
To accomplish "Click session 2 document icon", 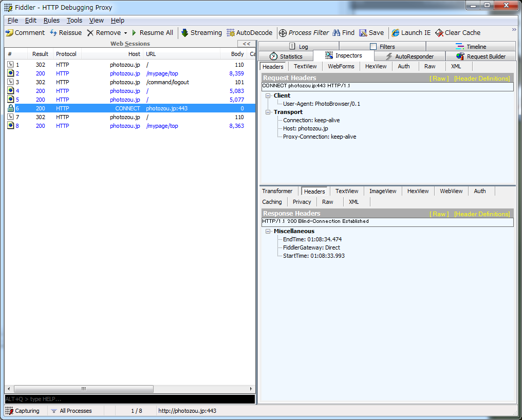I will tap(10, 73).
